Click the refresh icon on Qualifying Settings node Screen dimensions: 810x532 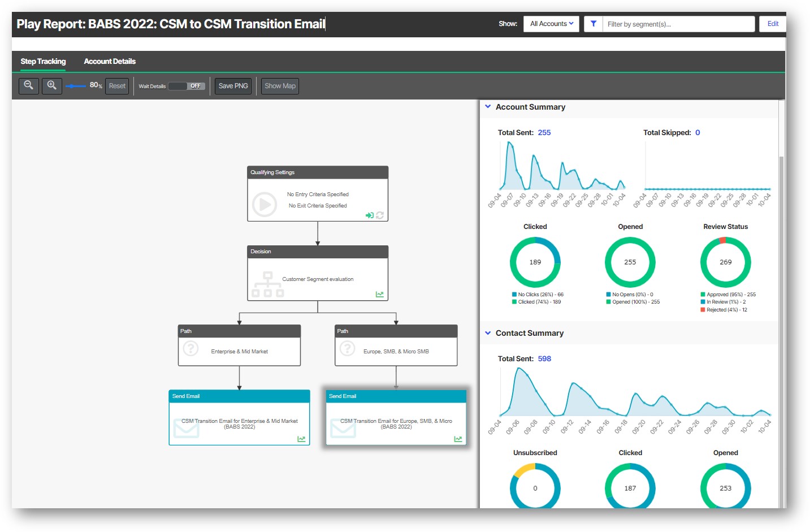[x=379, y=215]
